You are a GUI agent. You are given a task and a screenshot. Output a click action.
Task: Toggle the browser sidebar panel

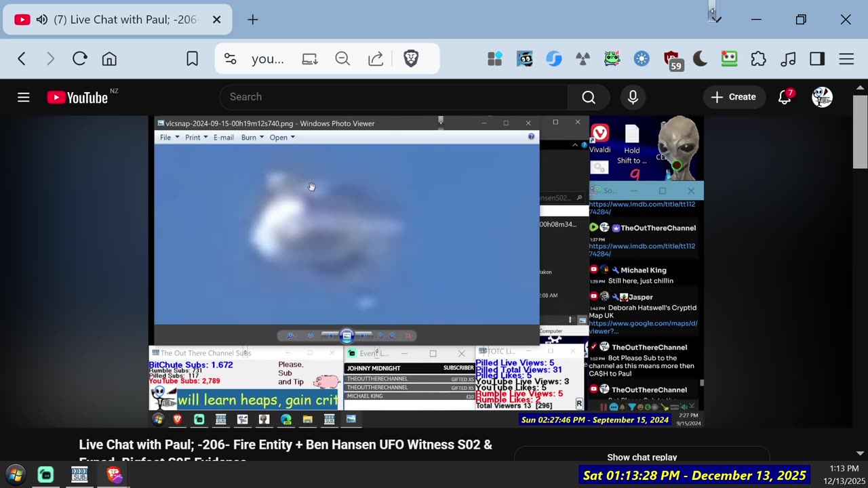(817, 59)
